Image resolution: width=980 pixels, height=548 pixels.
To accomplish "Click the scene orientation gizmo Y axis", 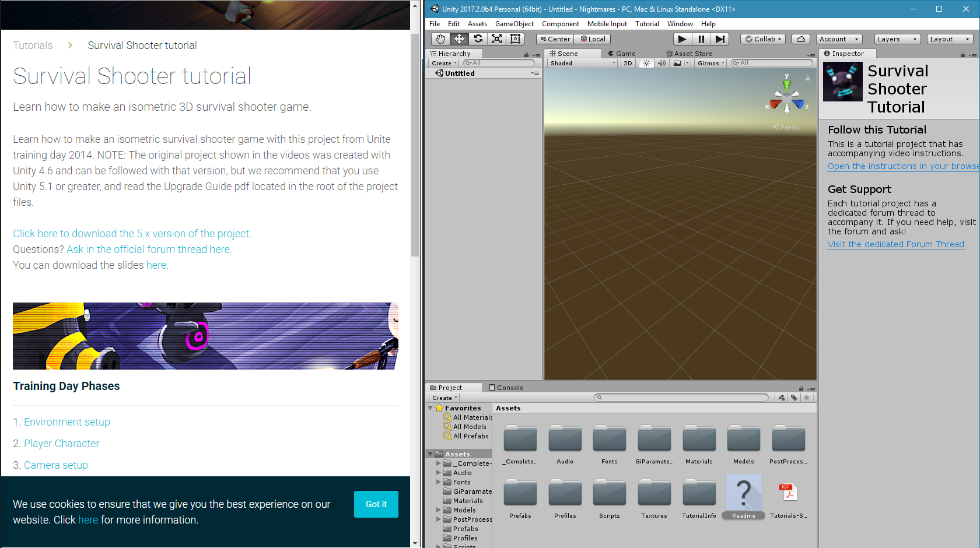I will pyautogui.click(x=787, y=85).
